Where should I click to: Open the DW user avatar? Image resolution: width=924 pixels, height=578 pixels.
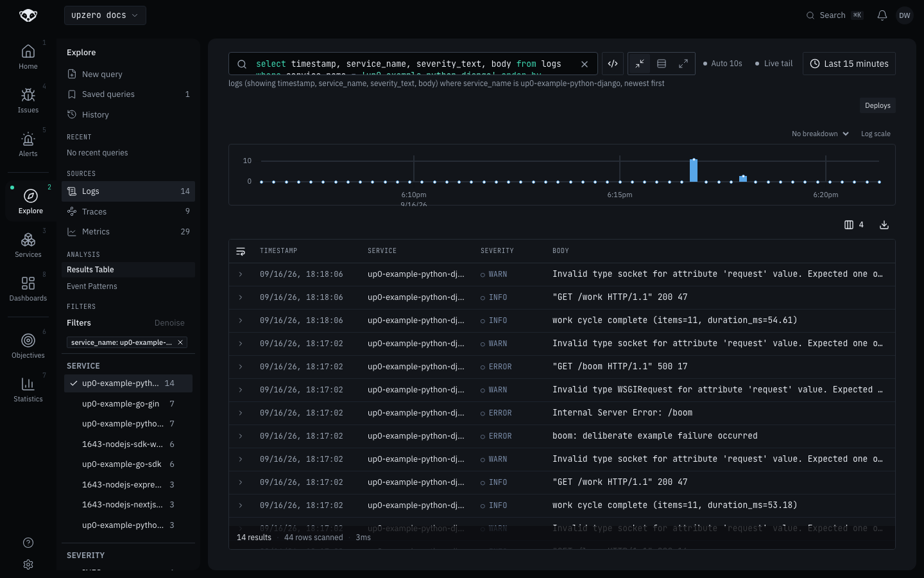[x=905, y=15]
